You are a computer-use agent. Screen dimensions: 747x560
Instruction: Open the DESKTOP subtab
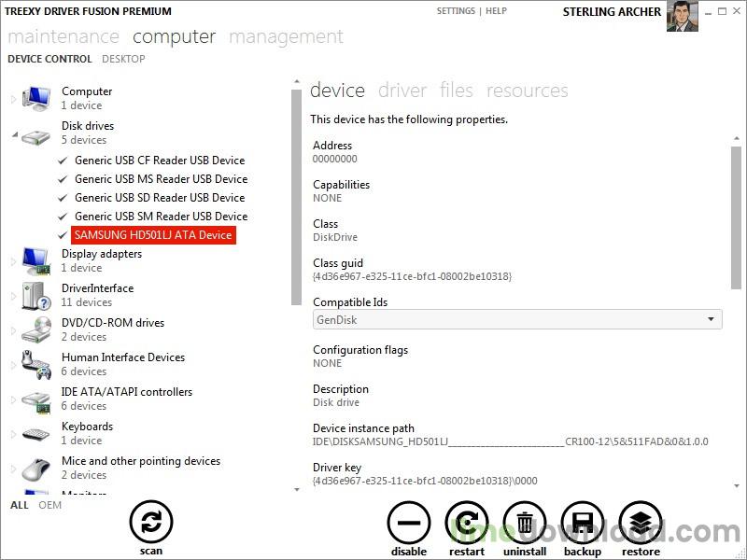[123, 59]
